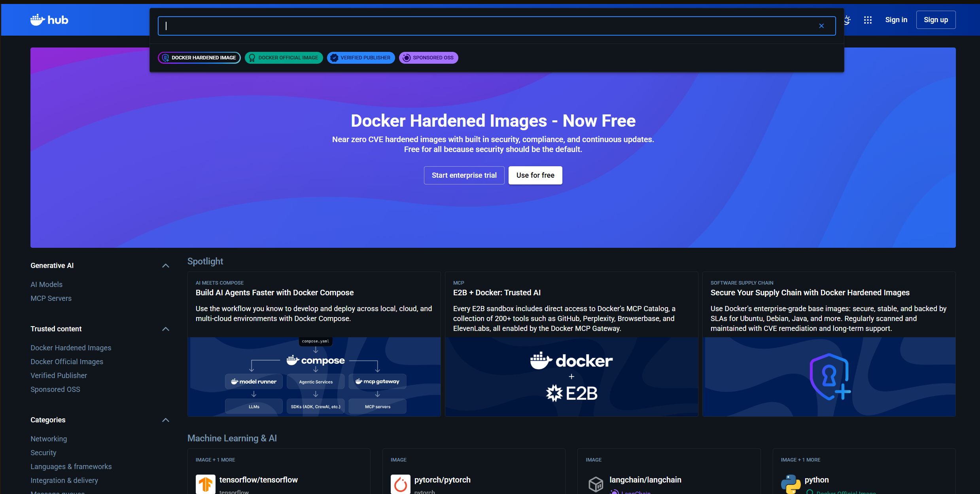Click the Python logo icon
This screenshot has height=494, width=980.
[x=791, y=484]
